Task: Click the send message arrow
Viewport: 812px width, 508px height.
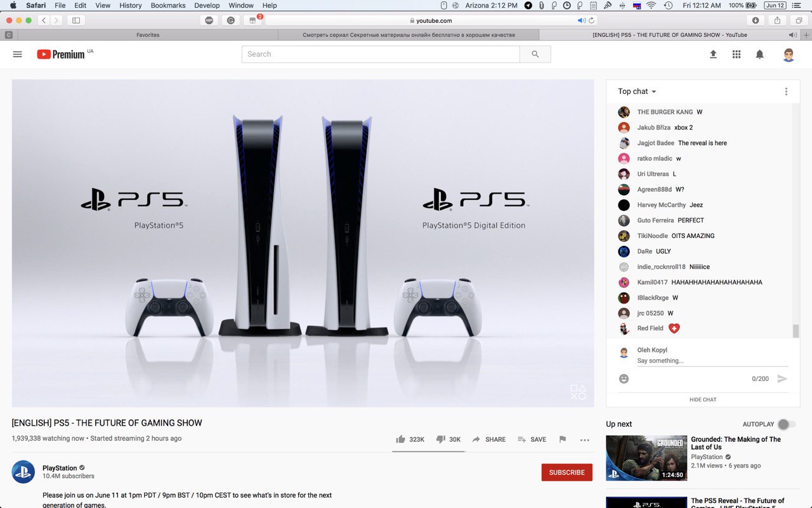Action: [782, 378]
